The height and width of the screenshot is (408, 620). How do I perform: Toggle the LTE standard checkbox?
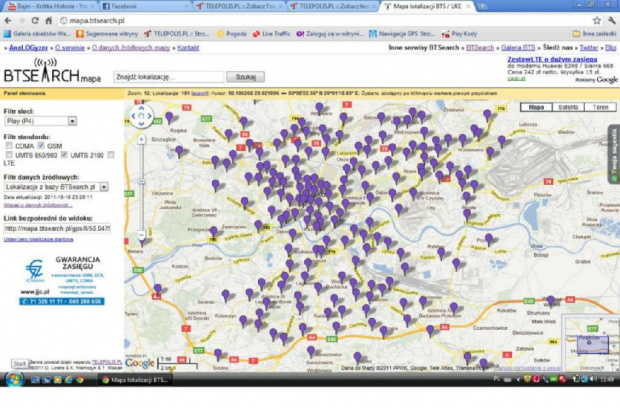coord(111,155)
